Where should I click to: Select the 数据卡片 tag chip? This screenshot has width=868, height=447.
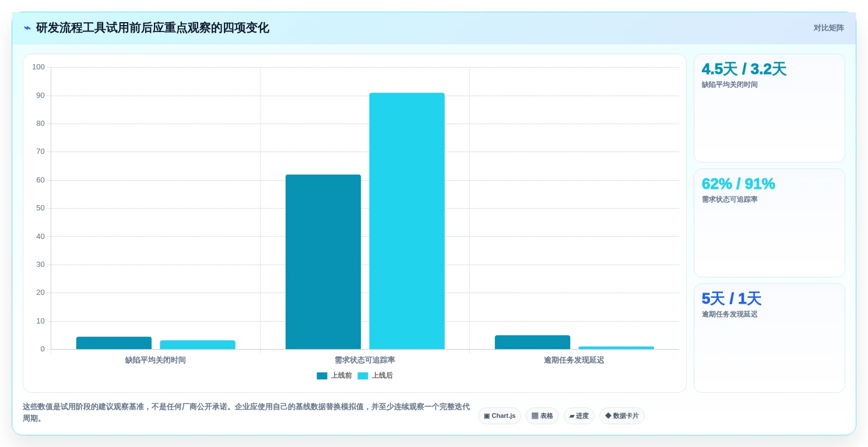click(x=622, y=416)
